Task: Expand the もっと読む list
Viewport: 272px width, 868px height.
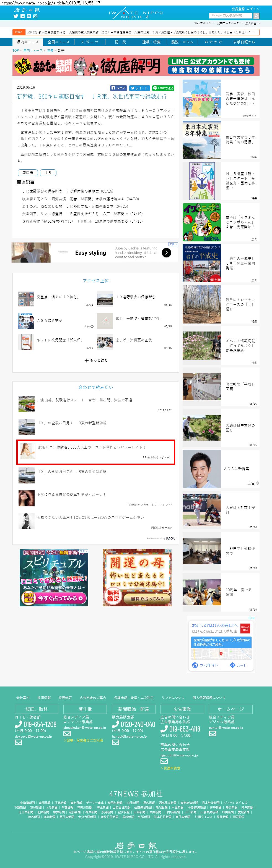Action: tap(96, 360)
